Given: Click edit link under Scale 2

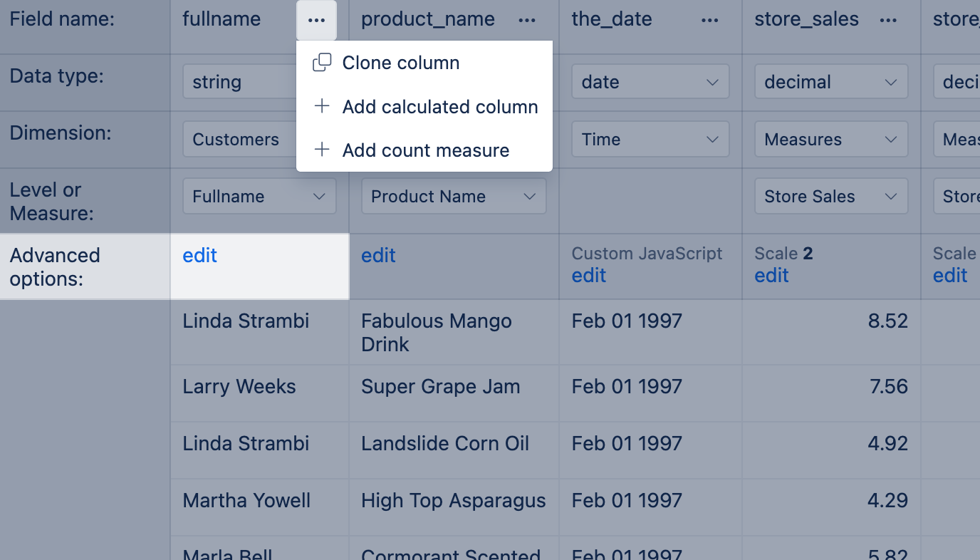Looking at the screenshot, I should click(771, 276).
